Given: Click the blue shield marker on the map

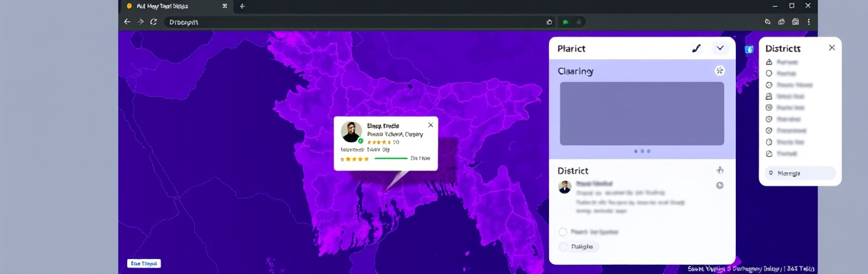Looking at the screenshot, I should [x=749, y=50].
